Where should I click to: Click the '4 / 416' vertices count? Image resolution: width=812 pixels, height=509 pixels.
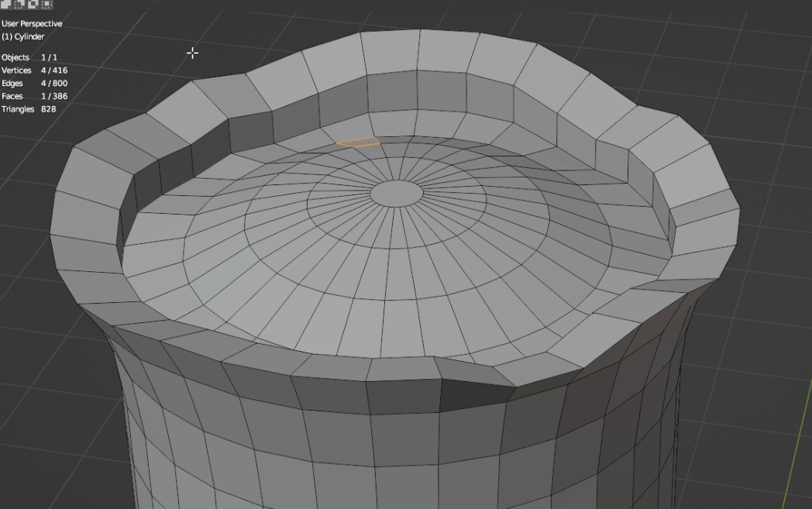click(x=54, y=71)
